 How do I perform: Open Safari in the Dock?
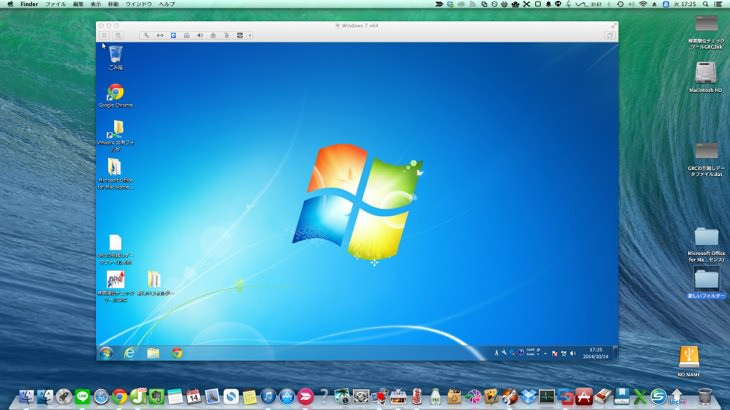(x=101, y=397)
